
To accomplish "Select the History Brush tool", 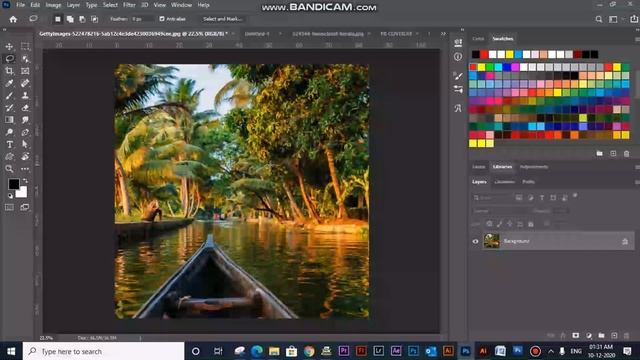I will (x=9, y=108).
